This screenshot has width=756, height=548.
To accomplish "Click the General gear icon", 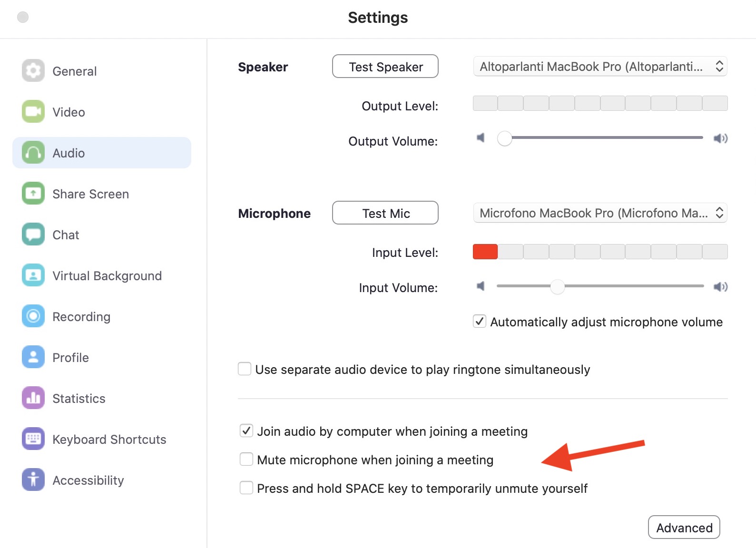I will (33, 71).
